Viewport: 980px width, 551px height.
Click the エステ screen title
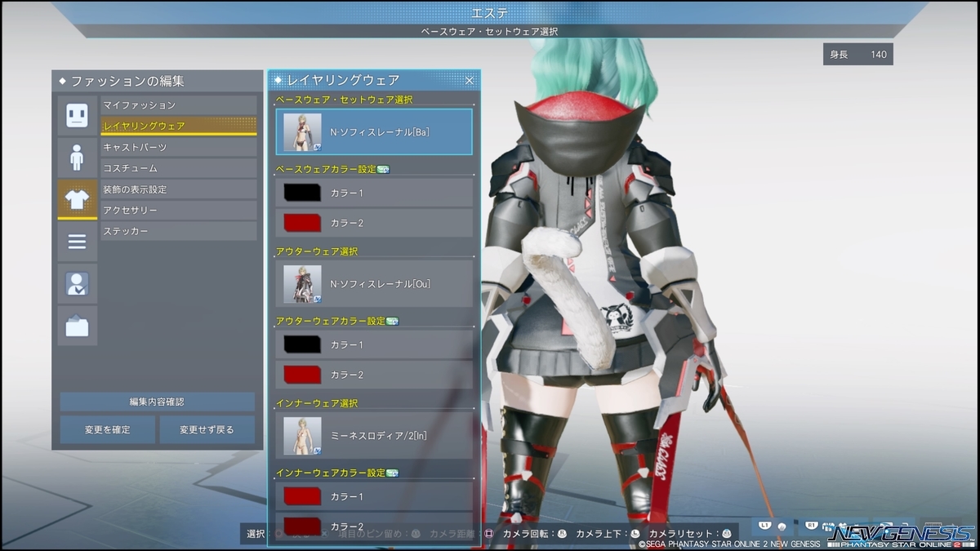point(490,13)
